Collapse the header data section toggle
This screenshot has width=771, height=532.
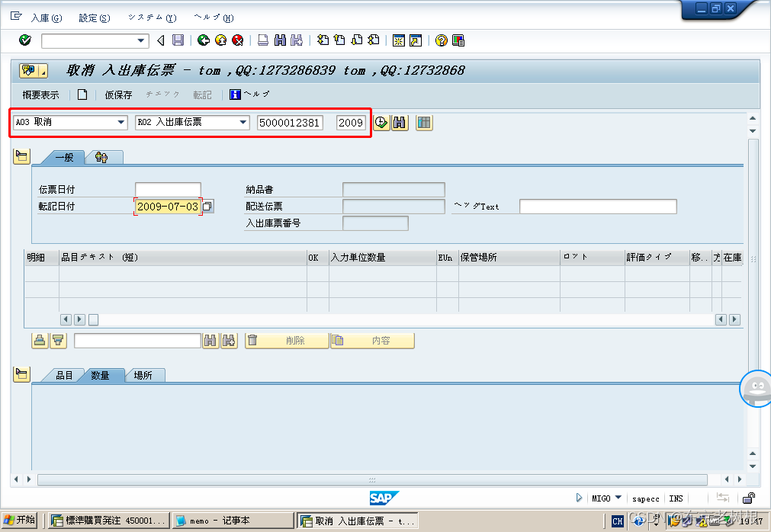[21, 157]
